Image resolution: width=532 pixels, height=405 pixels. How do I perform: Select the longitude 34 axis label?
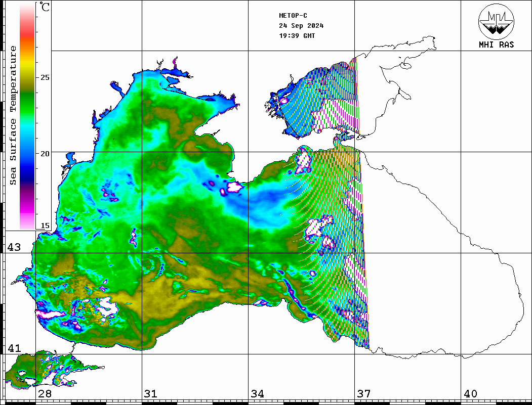pyautogui.click(x=257, y=393)
